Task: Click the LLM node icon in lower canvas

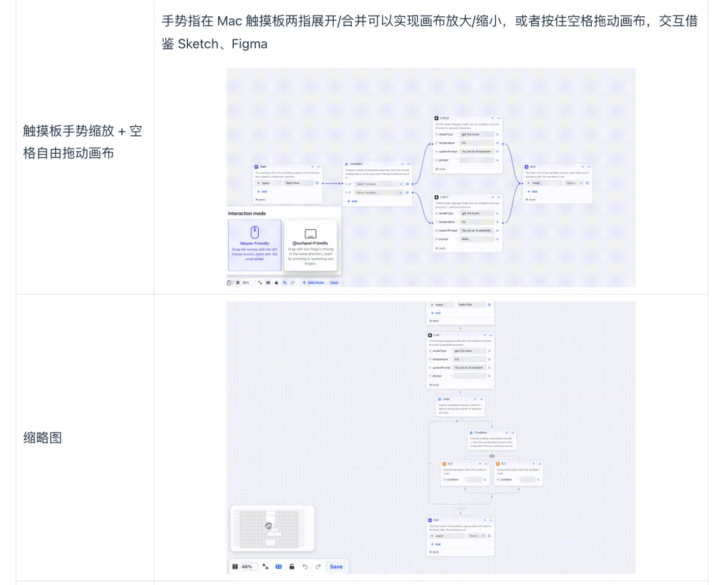Action: click(x=430, y=335)
